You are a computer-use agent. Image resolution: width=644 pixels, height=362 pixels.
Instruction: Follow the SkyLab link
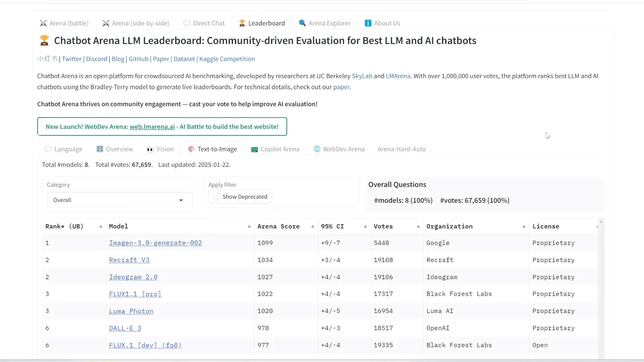[362, 76]
